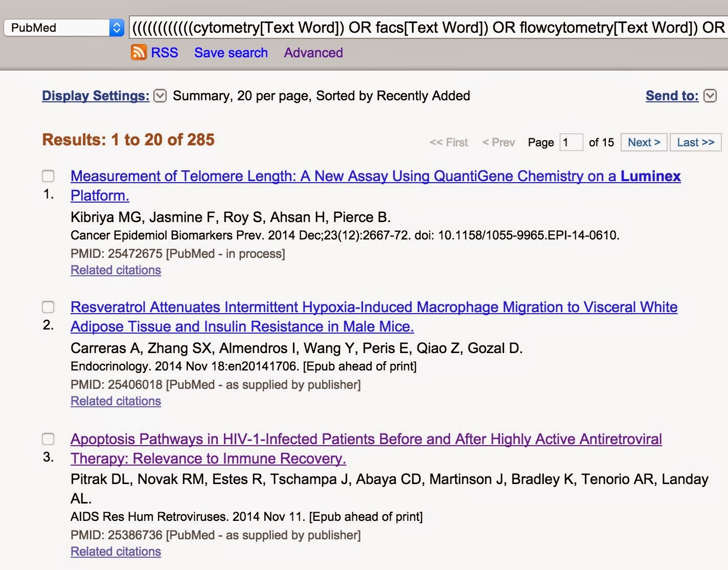
Task: Click the Results: 1 to 20 of 285 heading
Action: point(128,140)
